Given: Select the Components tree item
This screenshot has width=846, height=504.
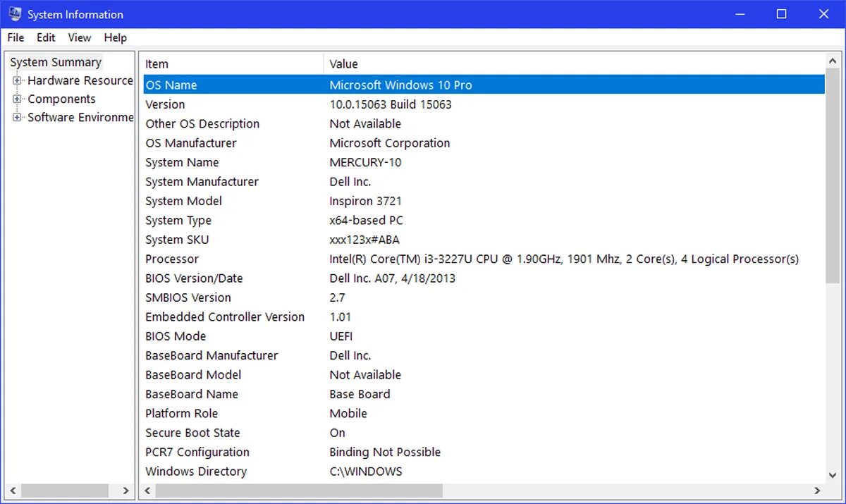Looking at the screenshot, I should tap(61, 99).
